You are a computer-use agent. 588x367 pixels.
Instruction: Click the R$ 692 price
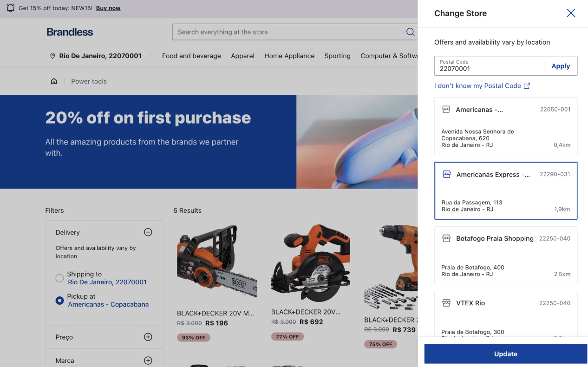(312, 322)
